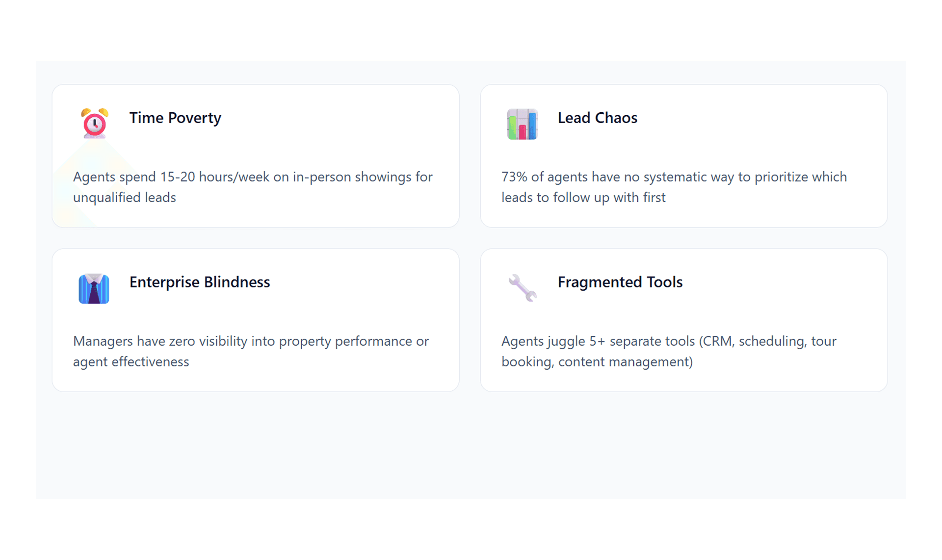This screenshot has height=560, width=942.
Task: Click the 73% of agents statistic text
Action: tap(674, 187)
